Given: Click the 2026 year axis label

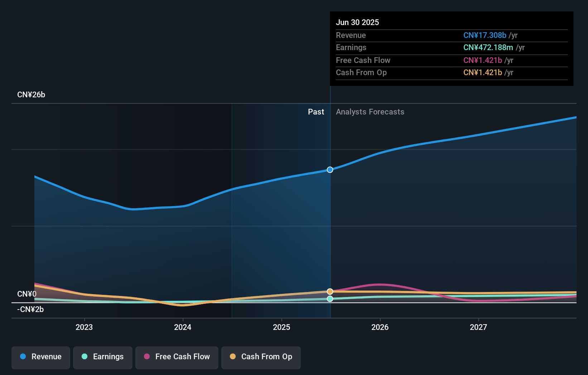Looking at the screenshot, I should tap(380, 327).
